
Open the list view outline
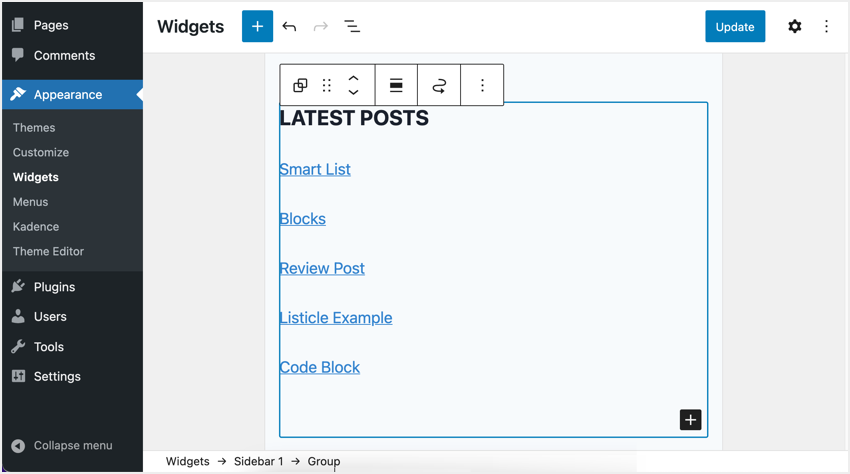tap(352, 27)
